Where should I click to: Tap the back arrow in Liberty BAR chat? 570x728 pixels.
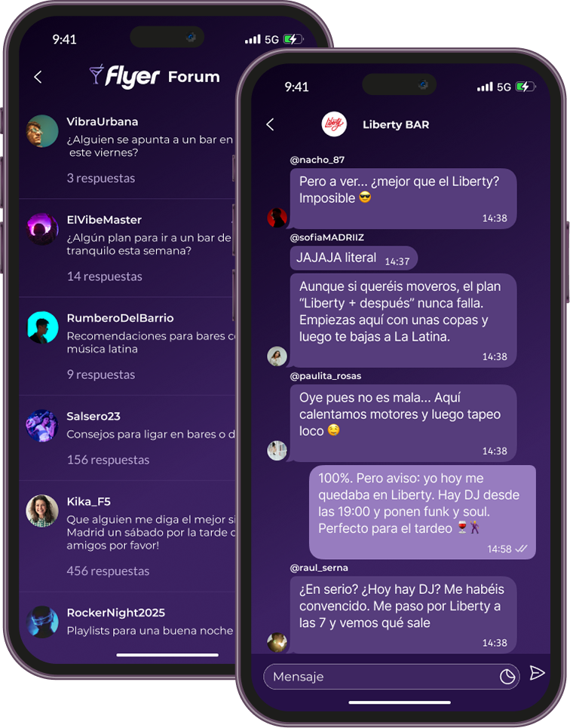pos(271,124)
